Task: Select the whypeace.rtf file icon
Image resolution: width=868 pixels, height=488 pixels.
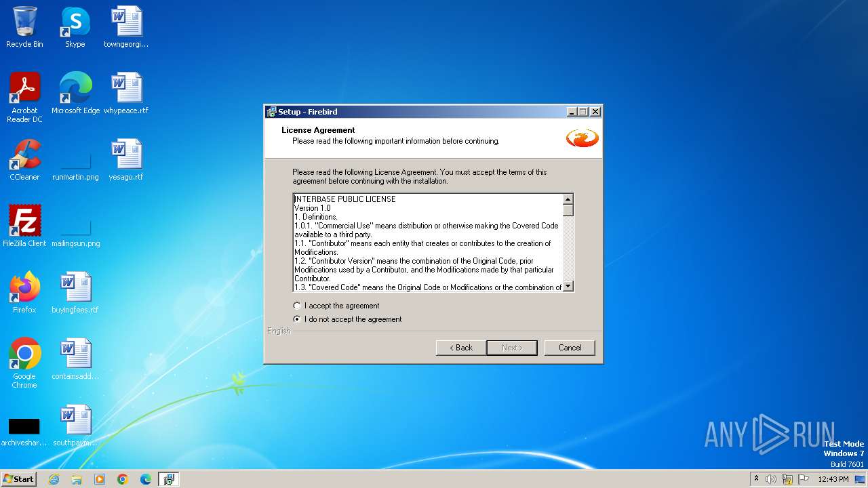Action: [x=126, y=94]
